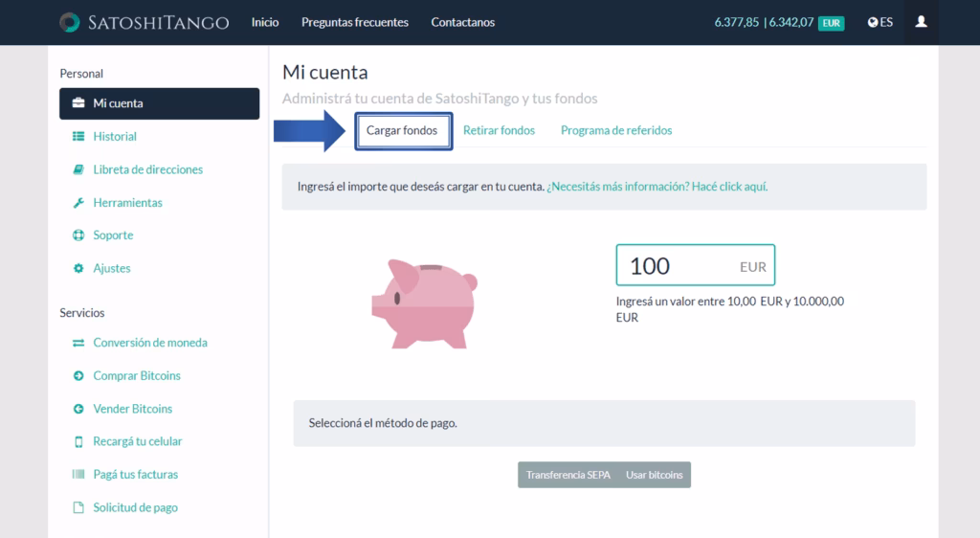Choose Transferencia SEPA payment method
Viewport: 980px width, 538px height.
[x=568, y=475]
